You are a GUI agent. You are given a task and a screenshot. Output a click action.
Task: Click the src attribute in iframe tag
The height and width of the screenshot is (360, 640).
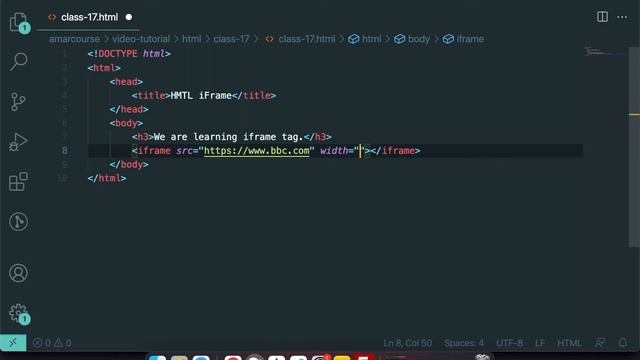pyautogui.click(x=184, y=151)
